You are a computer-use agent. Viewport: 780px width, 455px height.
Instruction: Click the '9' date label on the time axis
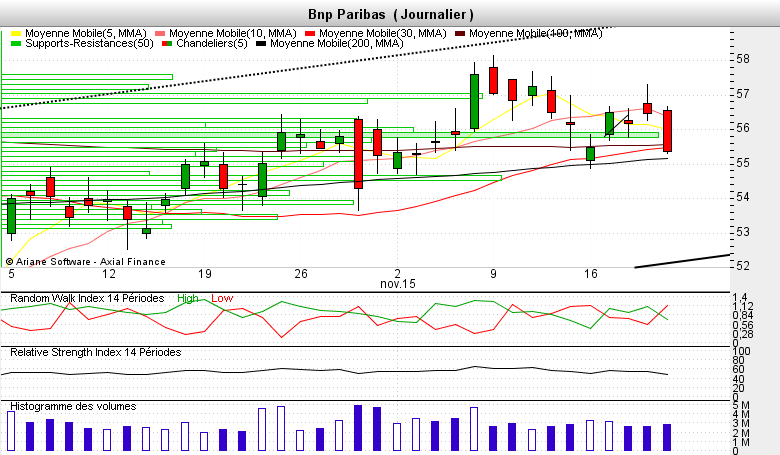pyautogui.click(x=493, y=274)
